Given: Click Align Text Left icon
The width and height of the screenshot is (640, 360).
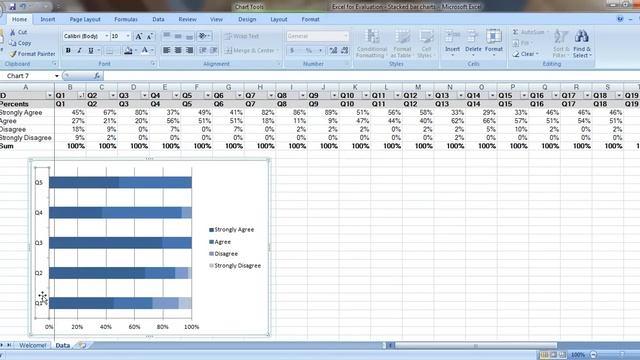Looking at the screenshot, I should pos(167,50).
